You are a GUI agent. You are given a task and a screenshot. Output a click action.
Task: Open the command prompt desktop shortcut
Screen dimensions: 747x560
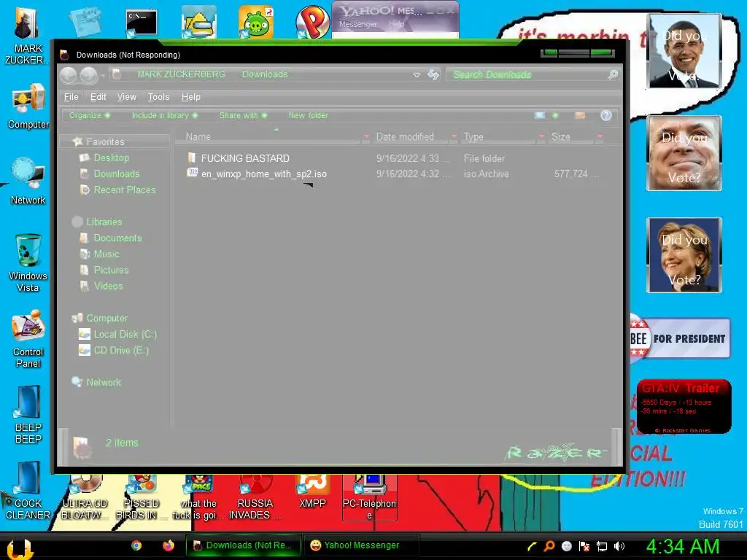pos(141,23)
